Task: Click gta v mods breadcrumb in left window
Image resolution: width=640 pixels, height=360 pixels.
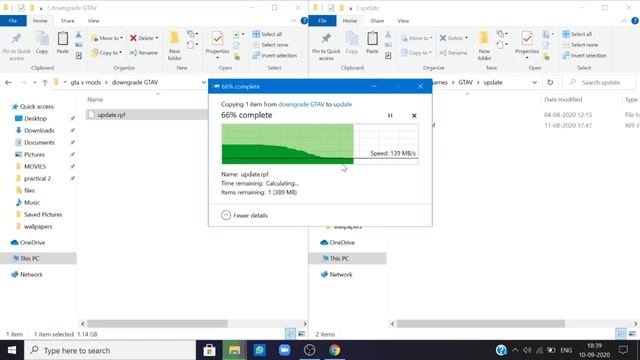Action: [85, 82]
